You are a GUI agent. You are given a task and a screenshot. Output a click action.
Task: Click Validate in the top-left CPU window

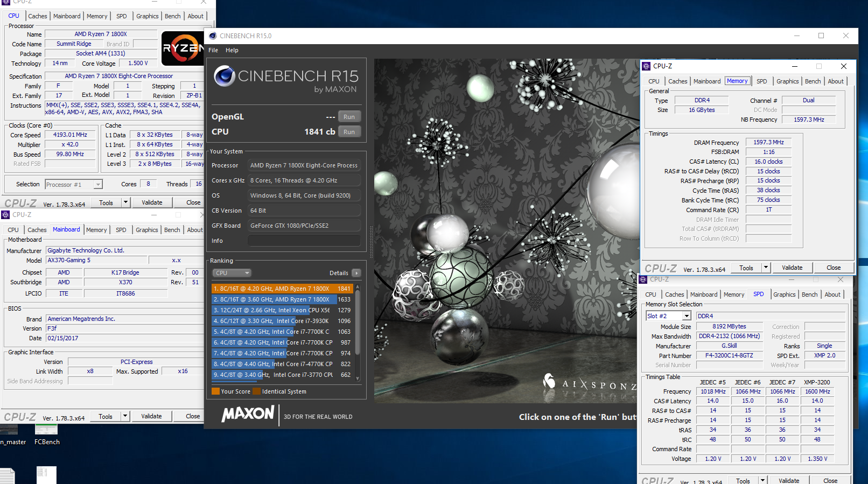[x=152, y=202]
